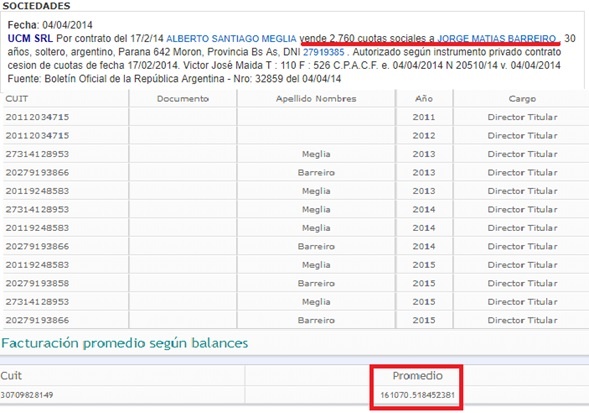589x413 pixels.
Task: Click the first Meglia entry for 2013
Action: [x=316, y=154]
